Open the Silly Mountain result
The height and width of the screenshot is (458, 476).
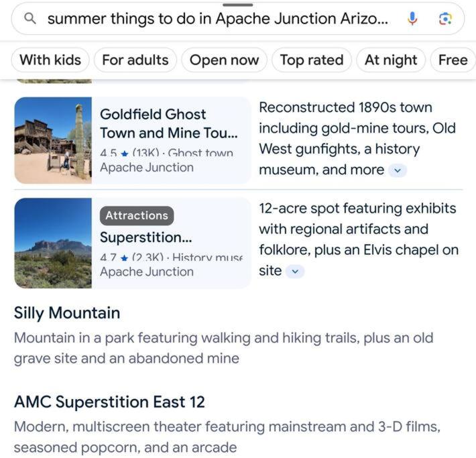(x=67, y=313)
